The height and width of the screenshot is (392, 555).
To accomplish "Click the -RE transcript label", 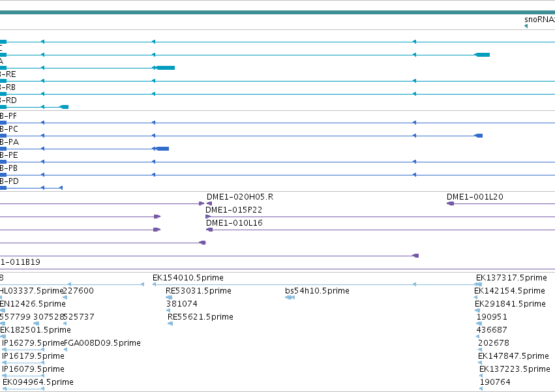I will 8,74.
